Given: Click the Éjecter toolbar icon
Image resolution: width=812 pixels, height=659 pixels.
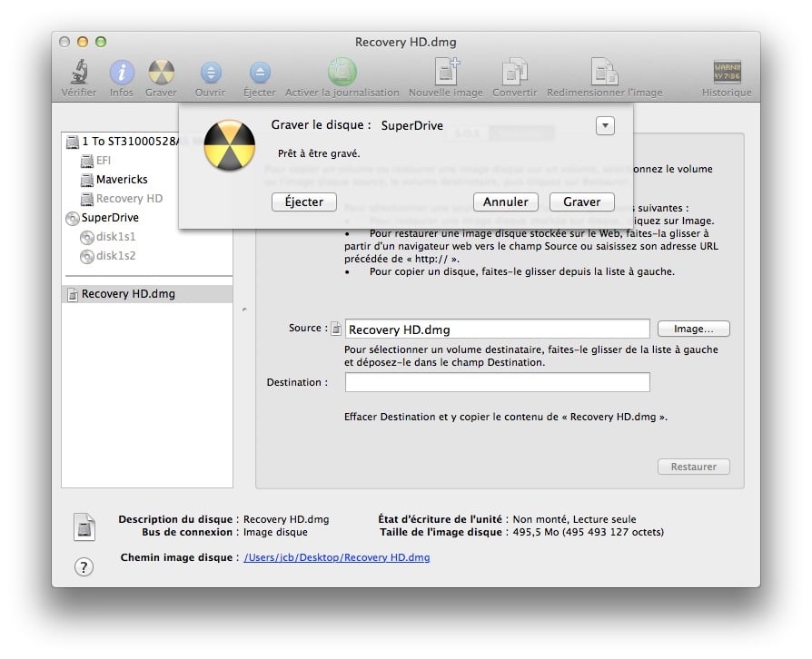Looking at the screenshot, I should [x=260, y=73].
